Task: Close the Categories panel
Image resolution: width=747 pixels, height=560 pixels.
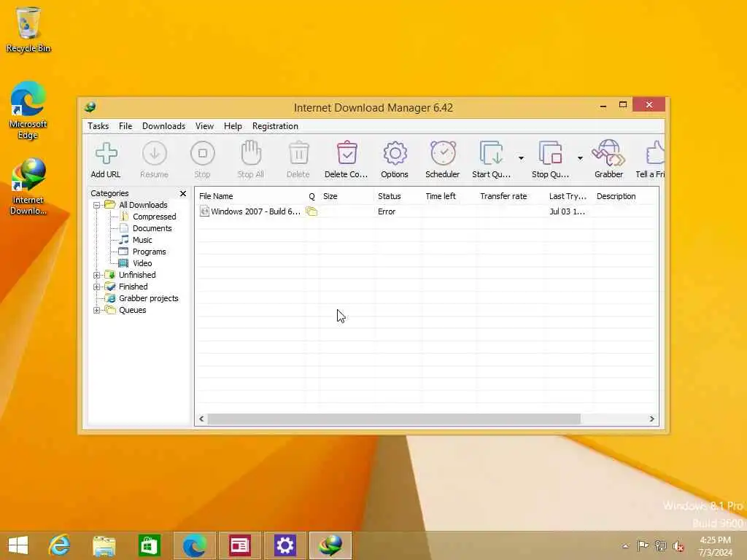Action: coord(183,193)
